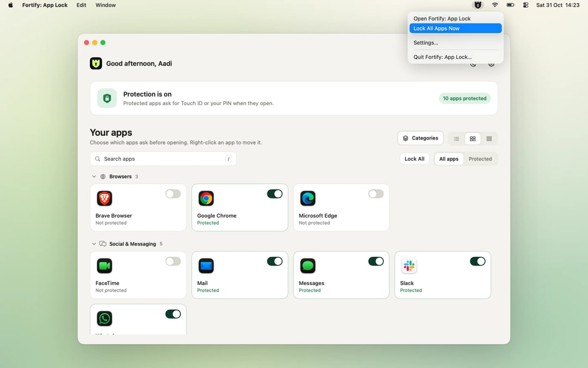Switch to list view icon
Viewport: 588px width, 368px height.
456,138
